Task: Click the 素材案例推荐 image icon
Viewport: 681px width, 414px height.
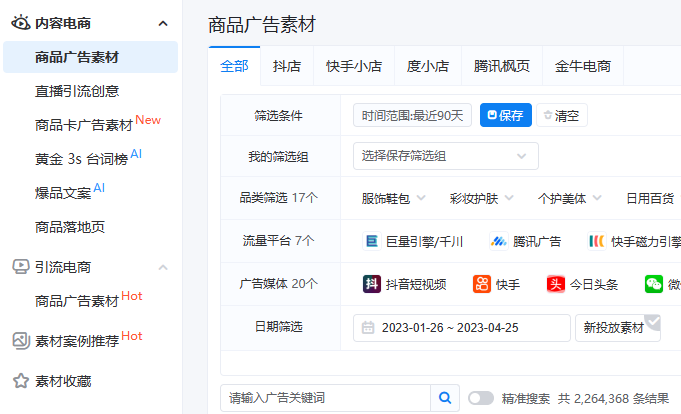Action: (21, 341)
